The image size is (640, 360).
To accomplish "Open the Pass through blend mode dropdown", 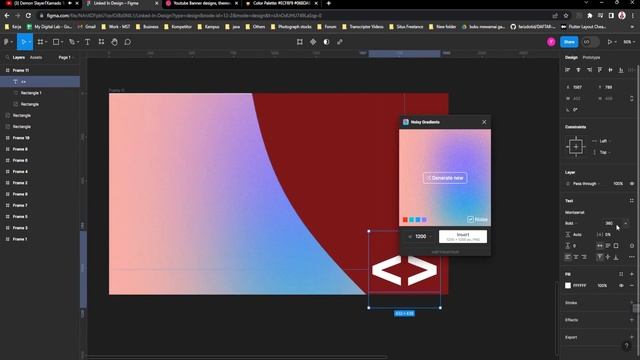I will [586, 184].
